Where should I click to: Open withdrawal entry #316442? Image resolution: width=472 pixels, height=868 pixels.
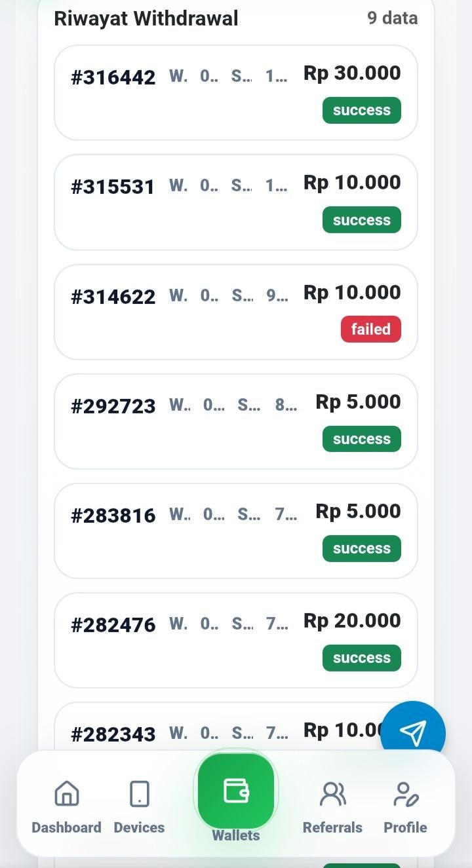click(x=113, y=77)
